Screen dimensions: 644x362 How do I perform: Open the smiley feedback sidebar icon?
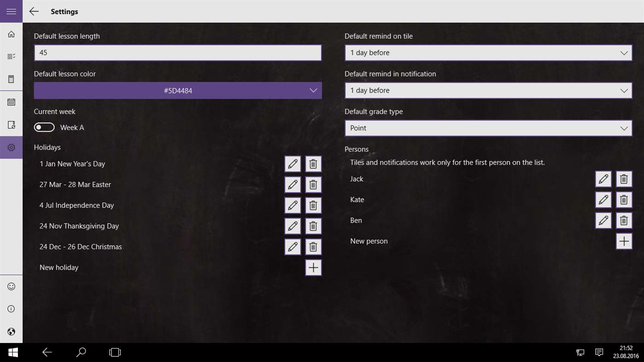pos(11,287)
